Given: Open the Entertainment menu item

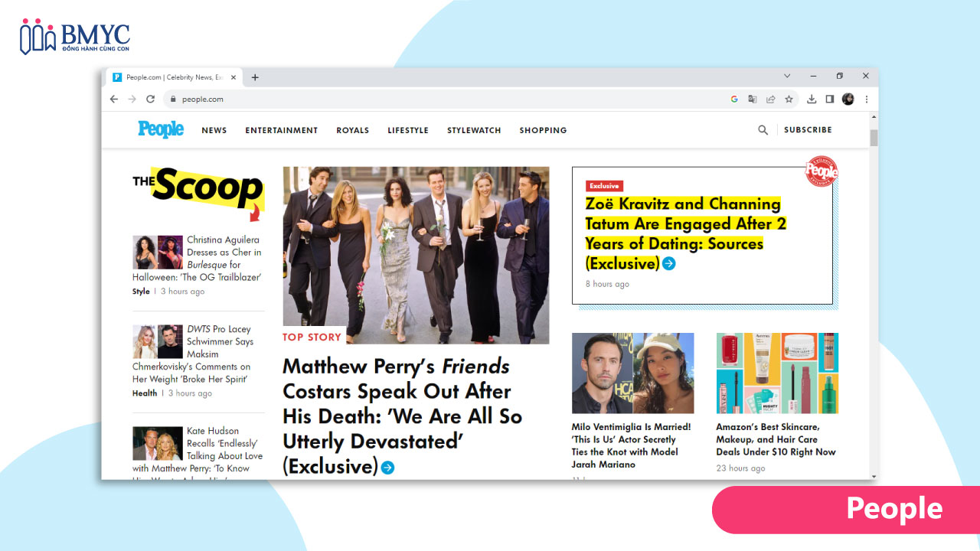Looking at the screenshot, I should [281, 130].
